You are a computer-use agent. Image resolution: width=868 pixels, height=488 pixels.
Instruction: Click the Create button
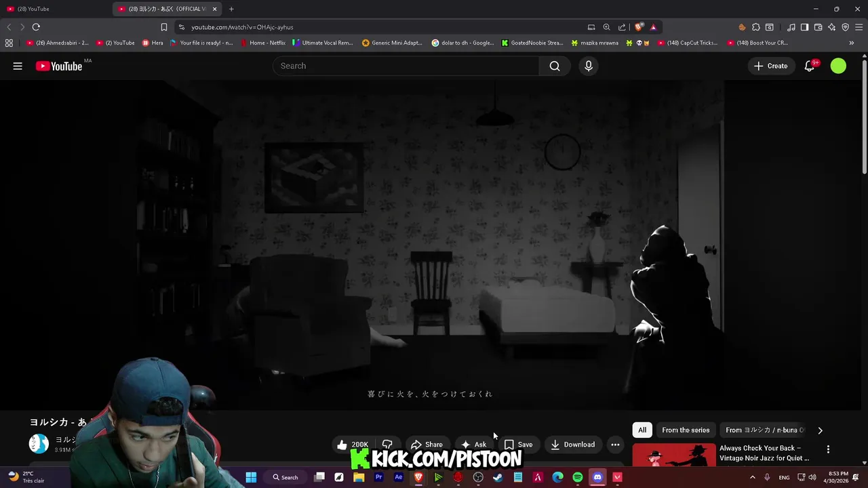pyautogui.click(x=770, y=66)
